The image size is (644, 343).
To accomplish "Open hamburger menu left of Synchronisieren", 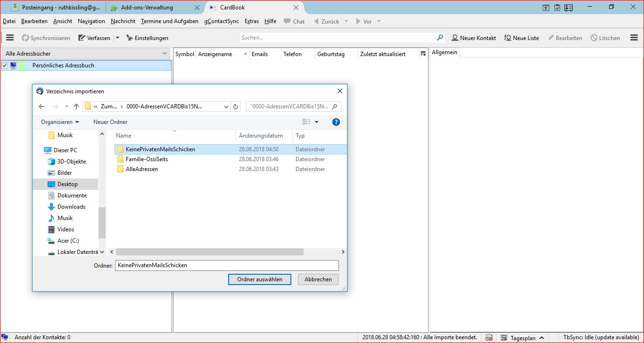I will coord(10,38).
